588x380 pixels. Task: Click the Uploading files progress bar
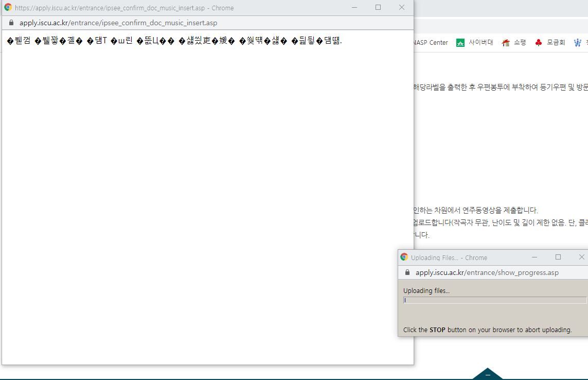click(x=494, y=300)
